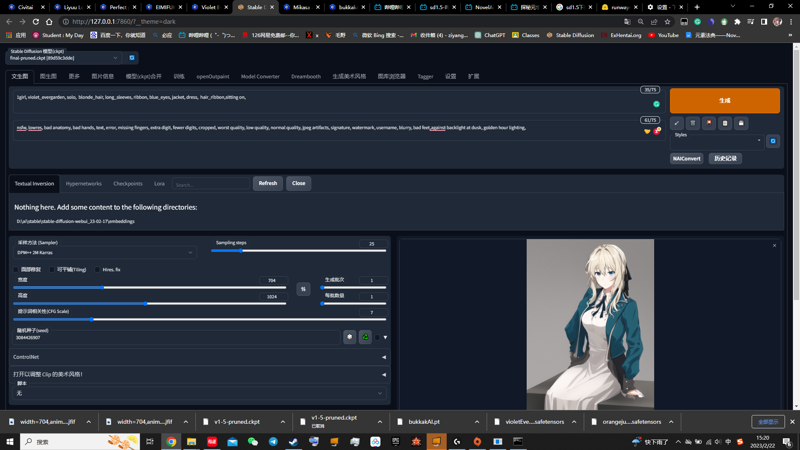The width and height of the screenshot is (800, 450).
Task: Click the green recycle icon to reuse last seed
Action: click(x=365, y=337)
